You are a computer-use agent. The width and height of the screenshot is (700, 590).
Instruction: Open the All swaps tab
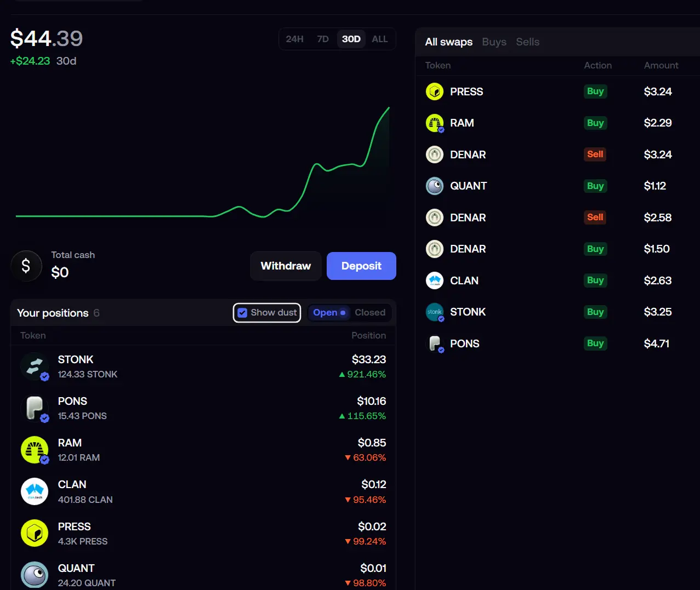pos(449,42)
